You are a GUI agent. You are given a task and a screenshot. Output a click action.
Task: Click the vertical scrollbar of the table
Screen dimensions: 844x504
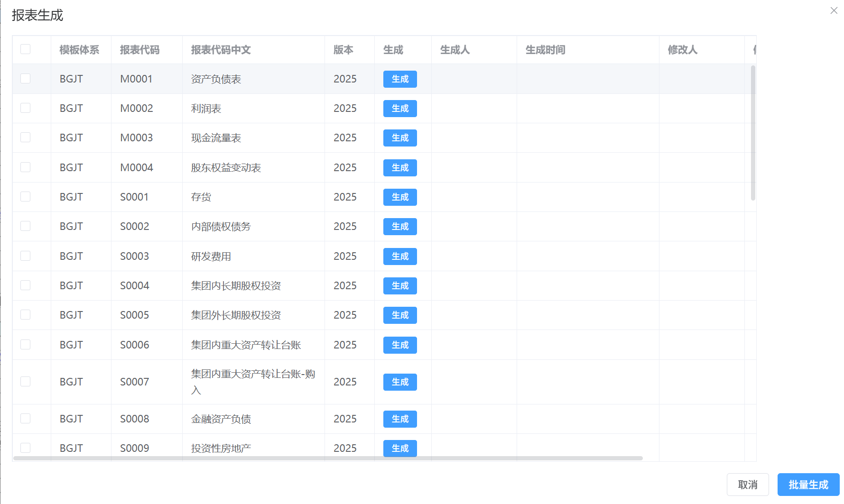pos(753,133)
